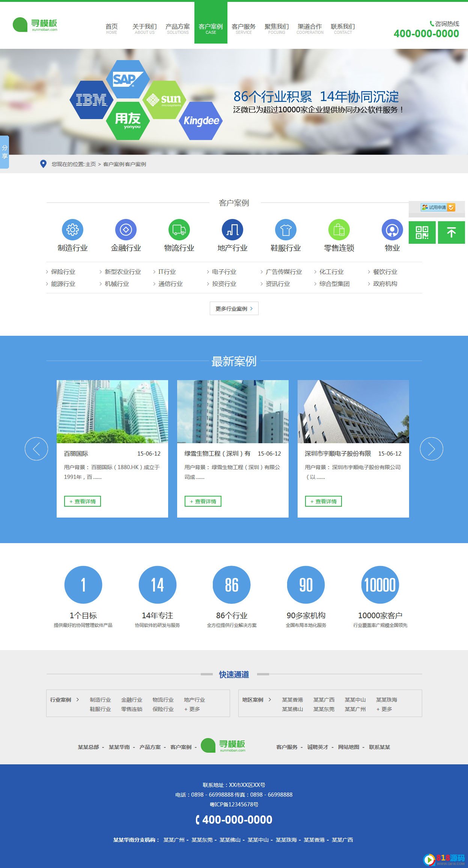Choose the real estate industry icon
This screenshot has width=468, height=868.
point(232,229)
